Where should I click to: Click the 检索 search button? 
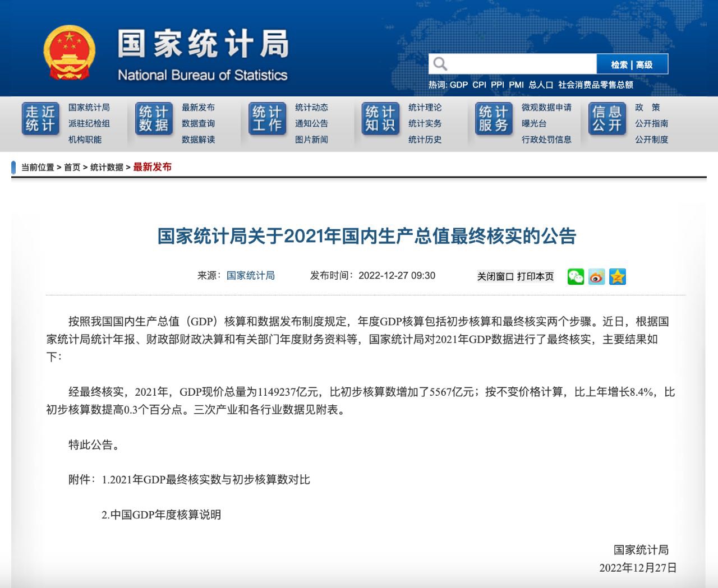coord(619,65)
